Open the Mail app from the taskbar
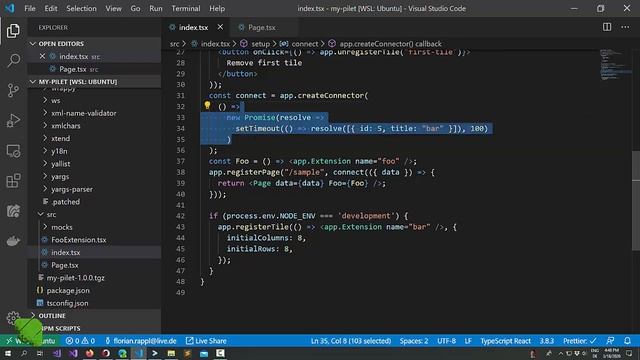The height and width of the screenshot is (360, 640). (x=204, y=353)
